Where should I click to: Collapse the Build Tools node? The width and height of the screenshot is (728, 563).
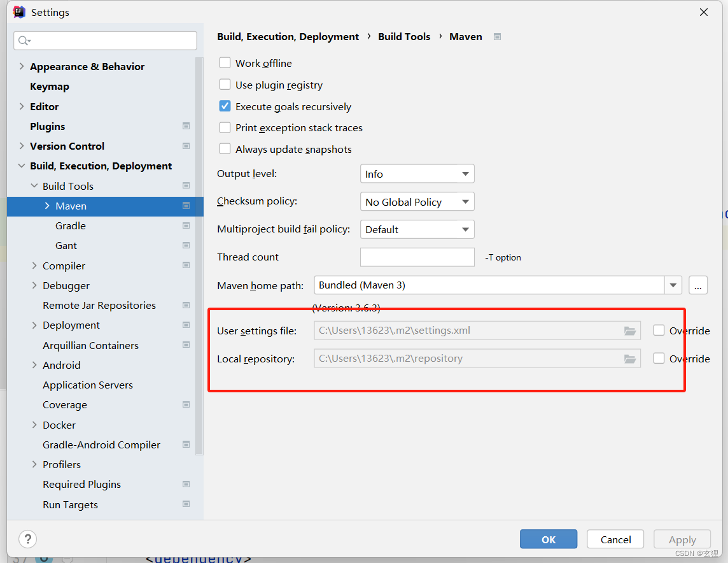pyautogui.click(x=34, y=186)
